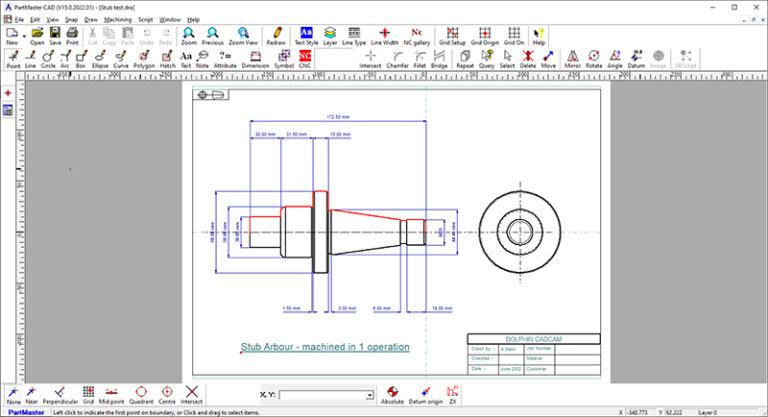The height and width of the screenshot is (417, 768).
Task: Select the Hatch tool
Action: coord(168,59)
